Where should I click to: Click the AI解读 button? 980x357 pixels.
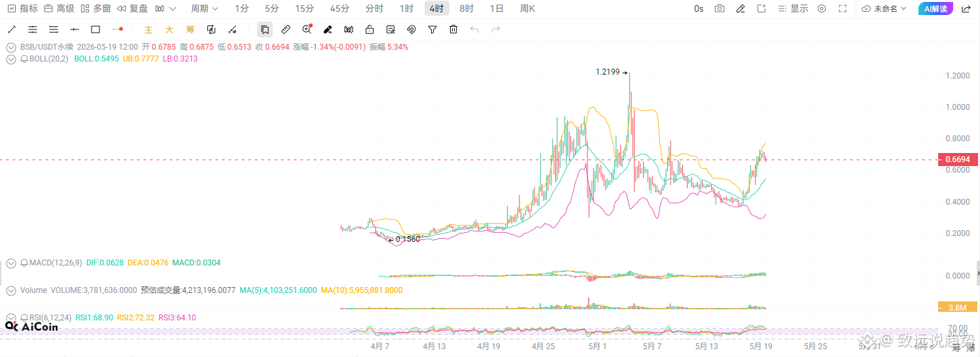(936, 8)
